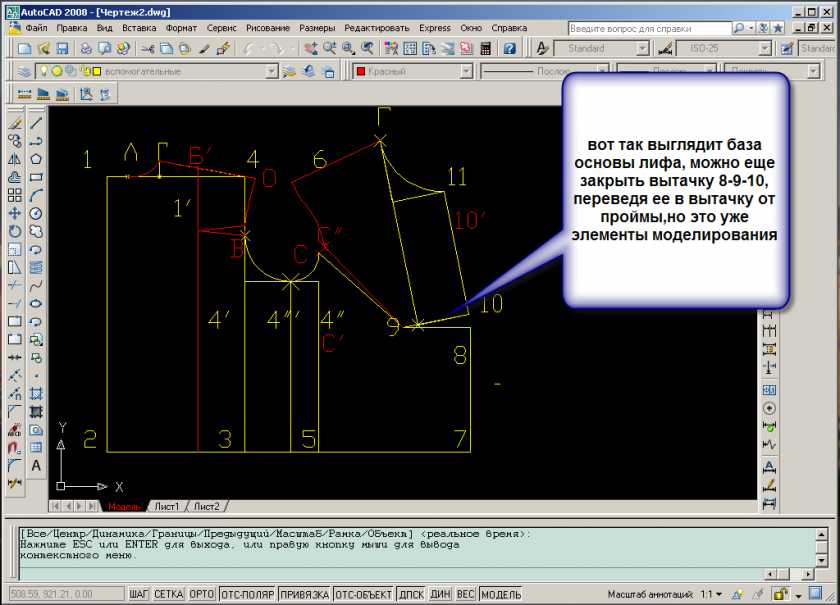Toggle ПРИВЯЗКА object snap
The image size is (840, 605).
[x=305, y=594]
